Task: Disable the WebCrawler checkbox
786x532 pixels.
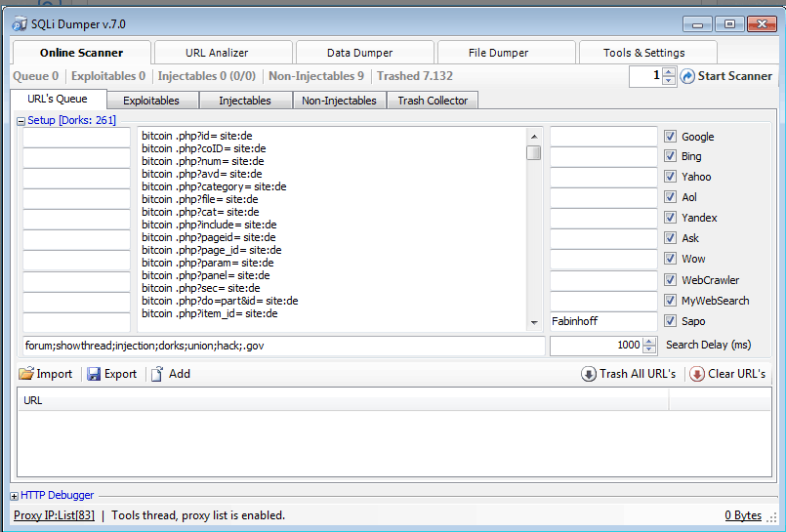Action: coord(670,280)
